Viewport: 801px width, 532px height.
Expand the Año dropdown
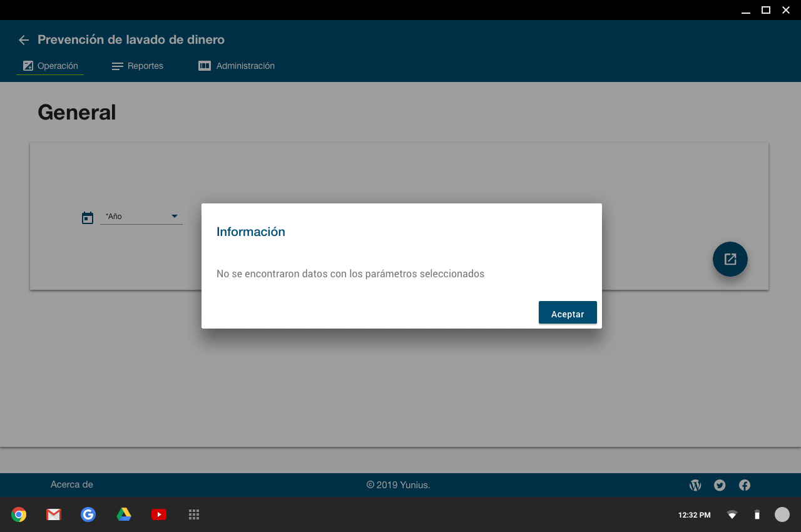[141, 217]
